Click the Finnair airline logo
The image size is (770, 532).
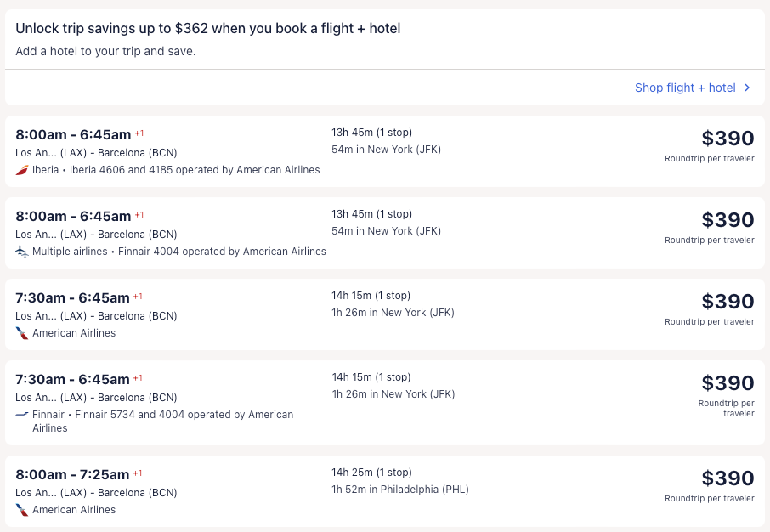click(x=22, y=415)
